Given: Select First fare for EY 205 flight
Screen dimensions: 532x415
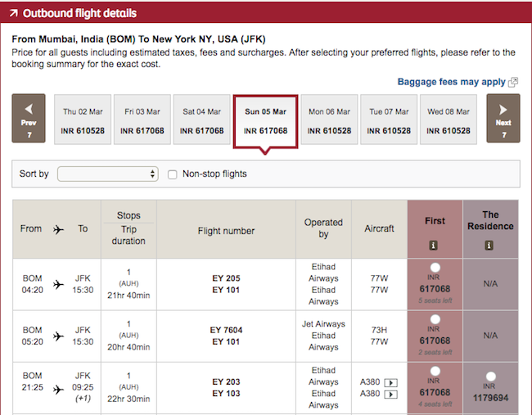Looking at the screenshot, I should click(435, 268).
